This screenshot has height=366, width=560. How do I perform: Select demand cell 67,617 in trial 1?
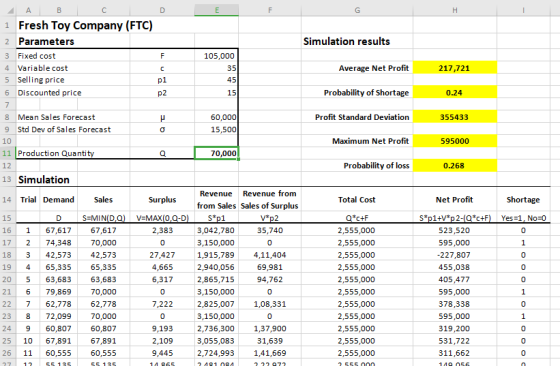pyautogui.click(x=59, y=230)
